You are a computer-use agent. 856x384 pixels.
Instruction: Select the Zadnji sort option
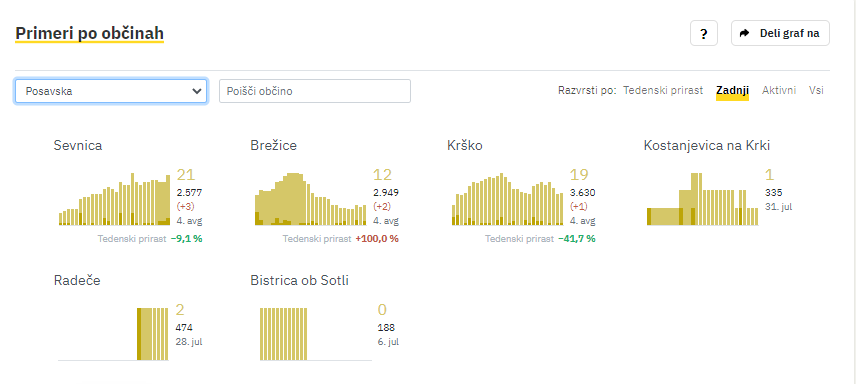click(x=732, y=91)
